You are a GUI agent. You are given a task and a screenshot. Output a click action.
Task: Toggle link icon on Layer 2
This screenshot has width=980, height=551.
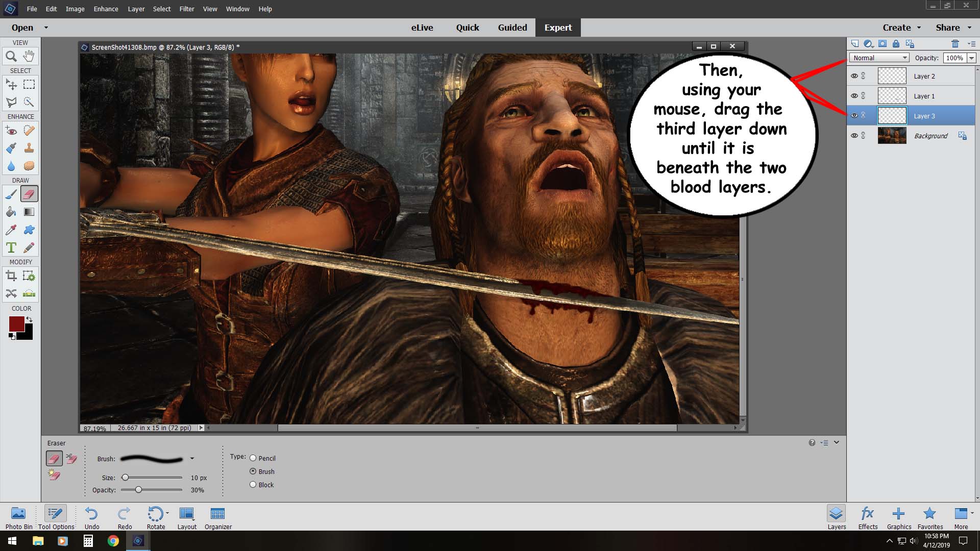(864, 76)
